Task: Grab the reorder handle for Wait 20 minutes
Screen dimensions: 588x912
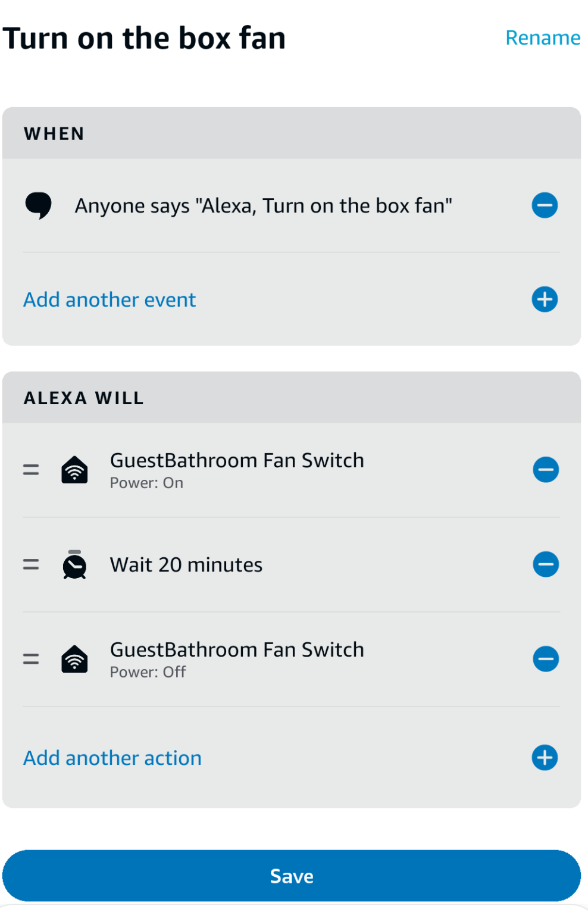Action: (x=31, y=564)
